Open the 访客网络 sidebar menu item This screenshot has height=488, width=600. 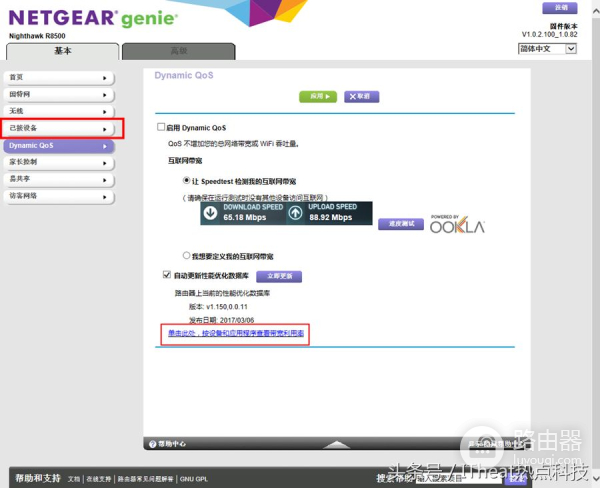(x=59, y=196)
